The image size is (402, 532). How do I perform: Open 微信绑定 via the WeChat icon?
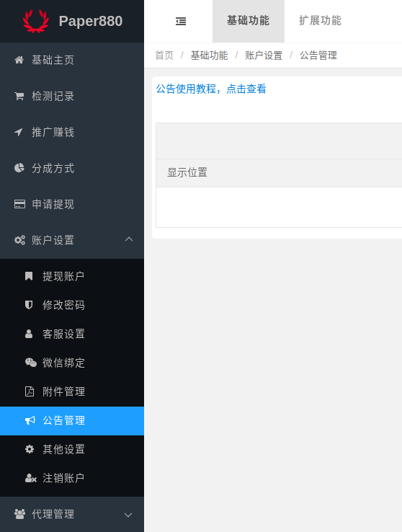pyautogui.click(x=30, y=363)
